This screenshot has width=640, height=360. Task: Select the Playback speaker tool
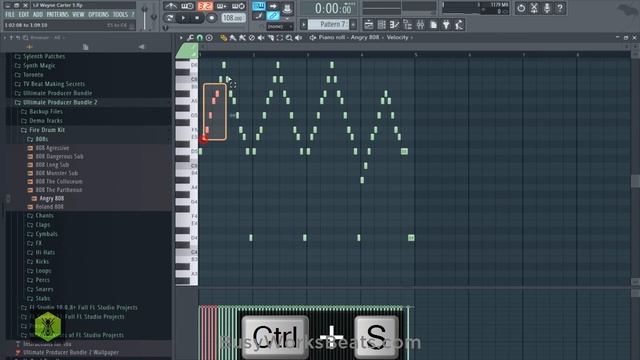(x=298, y=38)
